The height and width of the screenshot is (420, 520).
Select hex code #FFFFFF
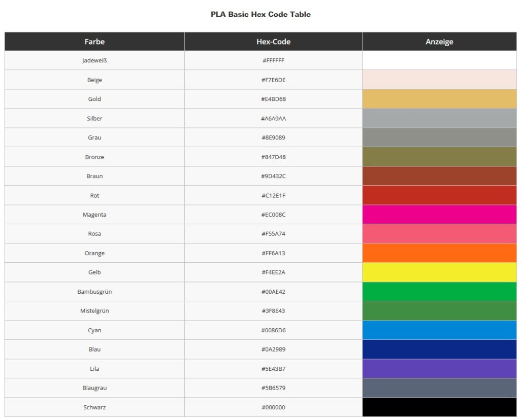pos(273,60)
